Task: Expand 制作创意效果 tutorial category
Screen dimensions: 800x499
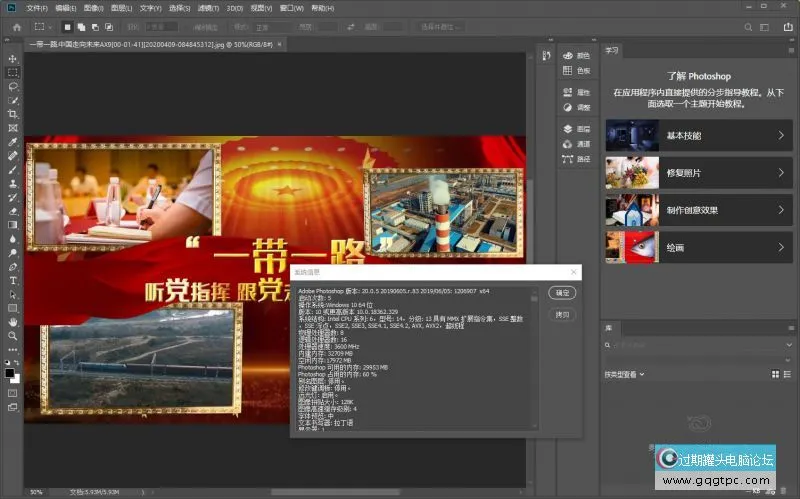Action: [x=699, y=210]
